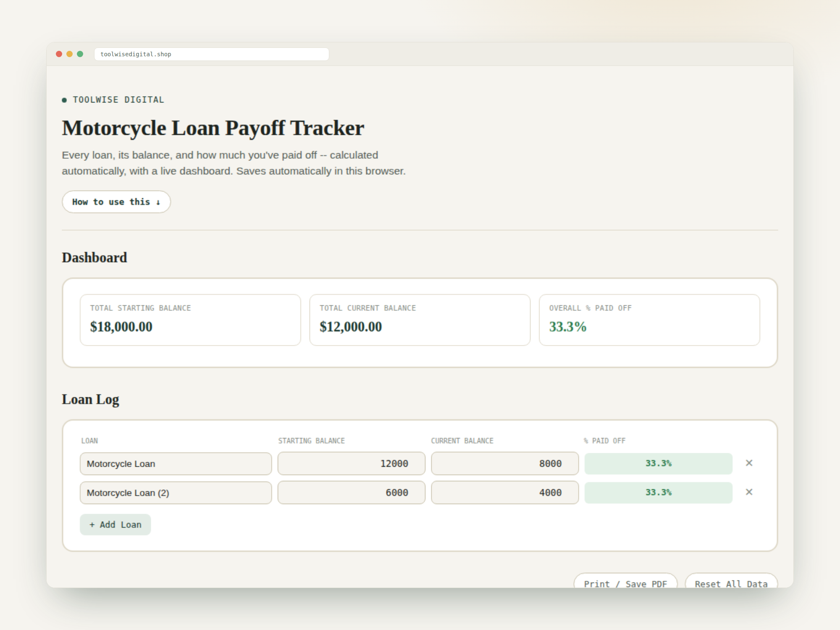Click the 12000 starting balance field
This screenshot has width=840, height=630.
tap(351, 464)
